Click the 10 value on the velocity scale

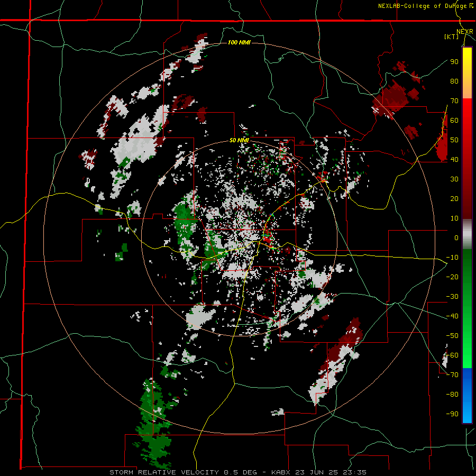(454, 218)
